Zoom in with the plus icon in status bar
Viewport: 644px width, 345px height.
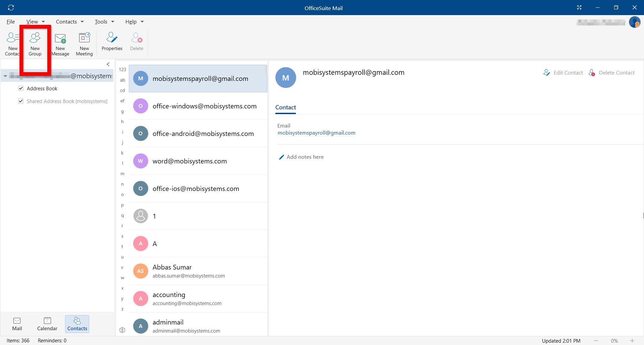tap(632, 341)
